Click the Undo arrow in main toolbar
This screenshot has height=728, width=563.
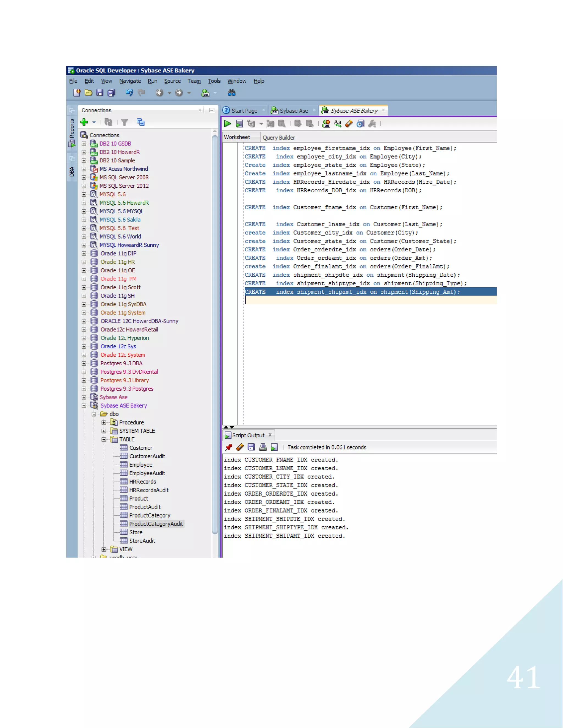pyautogui.click(x=129, y=93)
